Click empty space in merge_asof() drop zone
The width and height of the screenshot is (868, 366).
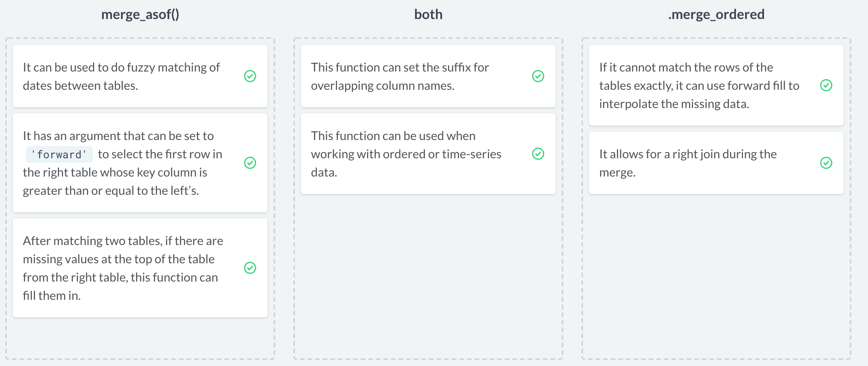(140, 338)
